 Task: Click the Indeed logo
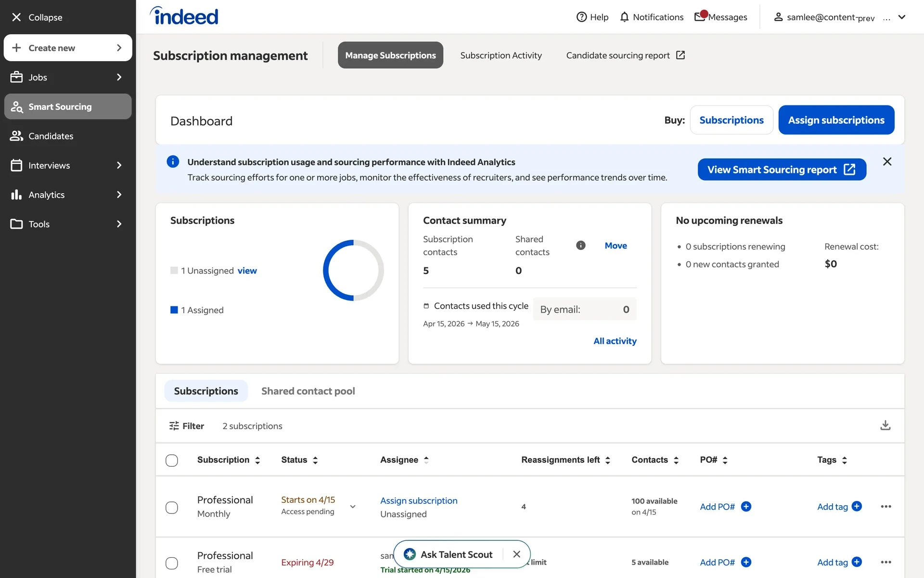click(x=184, y=16)
